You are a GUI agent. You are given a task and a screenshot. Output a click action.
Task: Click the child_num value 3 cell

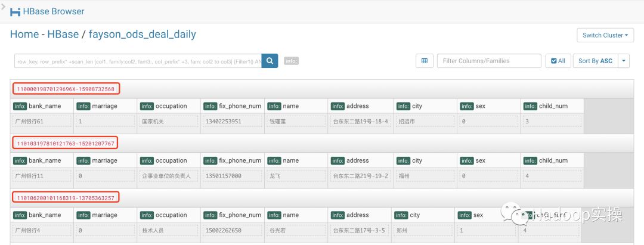(x=552, y=122)
